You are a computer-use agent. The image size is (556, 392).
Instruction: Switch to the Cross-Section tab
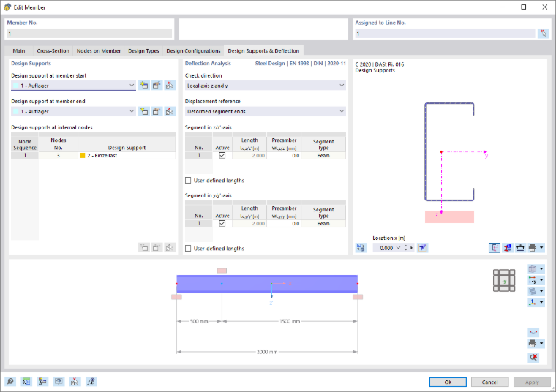pyautogui.click(x=53, y=50)
